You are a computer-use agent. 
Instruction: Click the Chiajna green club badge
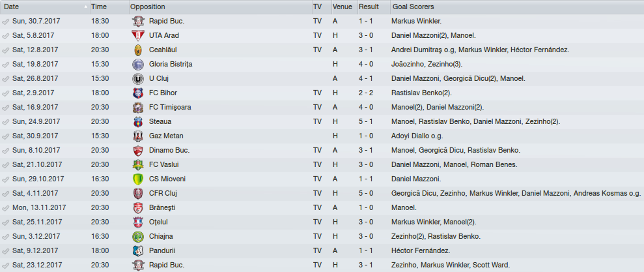tap(138, 237)
